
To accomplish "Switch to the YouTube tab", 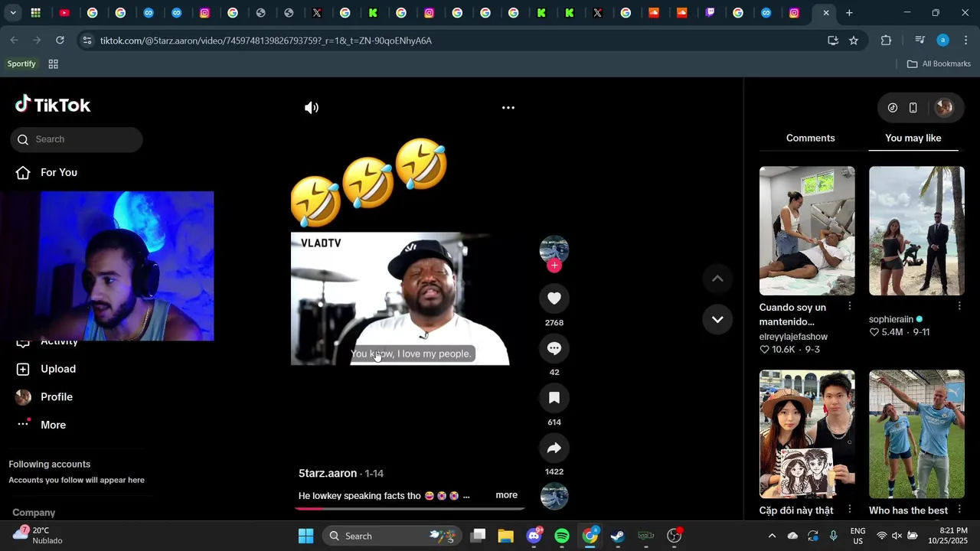I will (x=64, y=13).
